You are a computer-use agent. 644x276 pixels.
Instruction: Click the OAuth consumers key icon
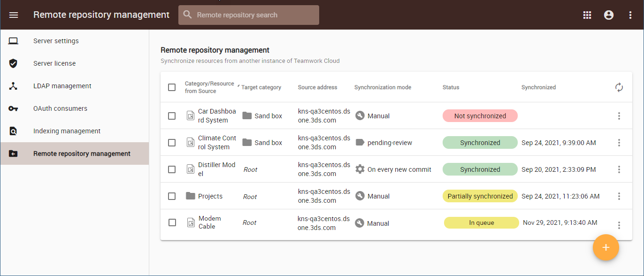click(13, 108)
